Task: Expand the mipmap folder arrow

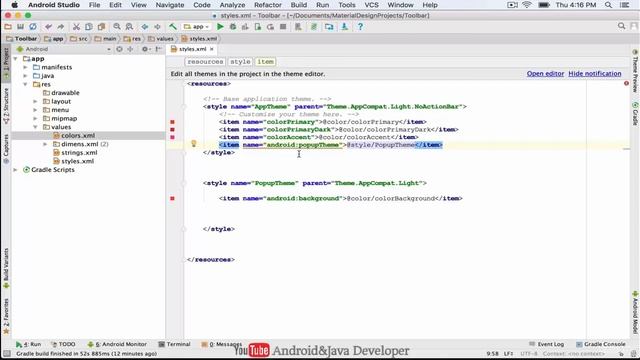Action: pos(36,119)
